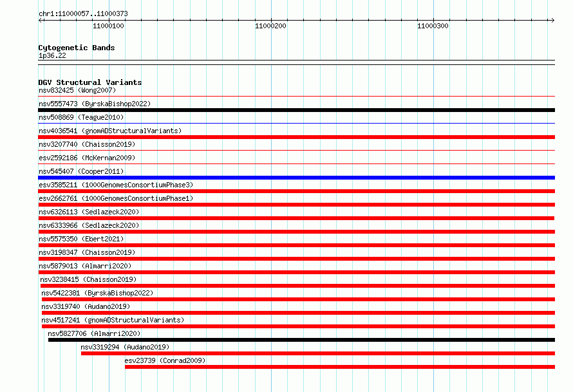The width and height of the screenshot is (573, 392).
Task: Click the DGV Structural Variants track title
Action: 90,82
